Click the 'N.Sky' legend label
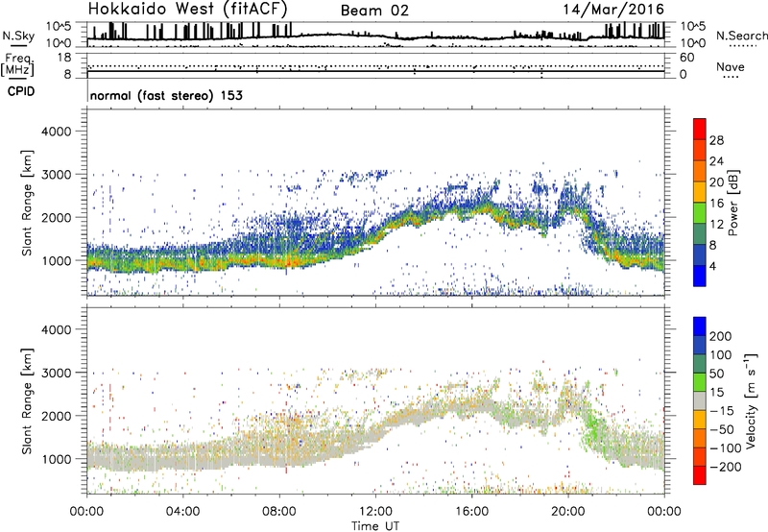The image size is (768, 532). (18, 36)
